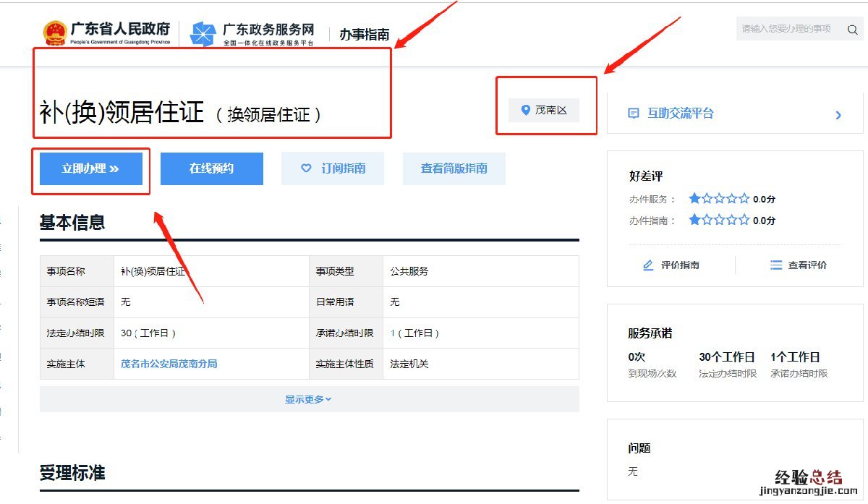
Task: Click the 受理标准 section heading
Action: (72, 473)
